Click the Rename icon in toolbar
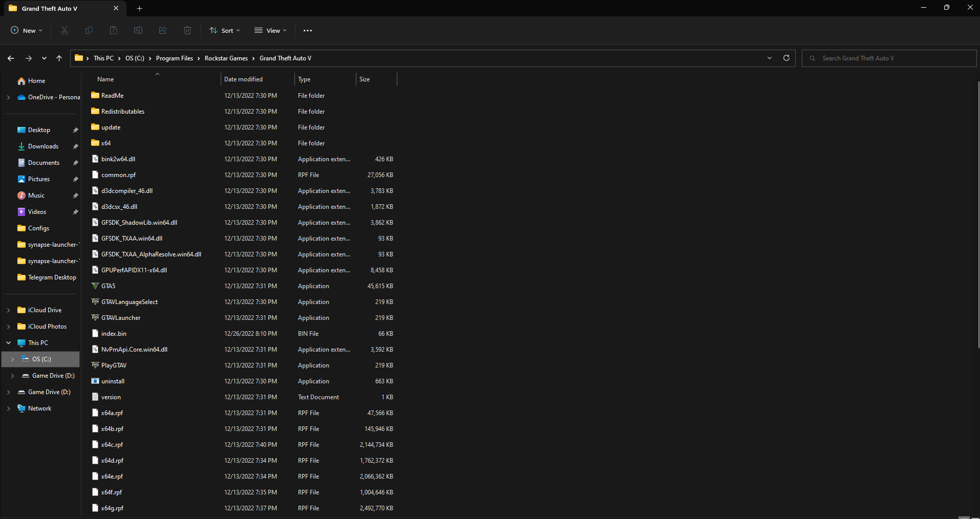Image resolution: width=980 pixels, height=519 pixels. [138, 31]
